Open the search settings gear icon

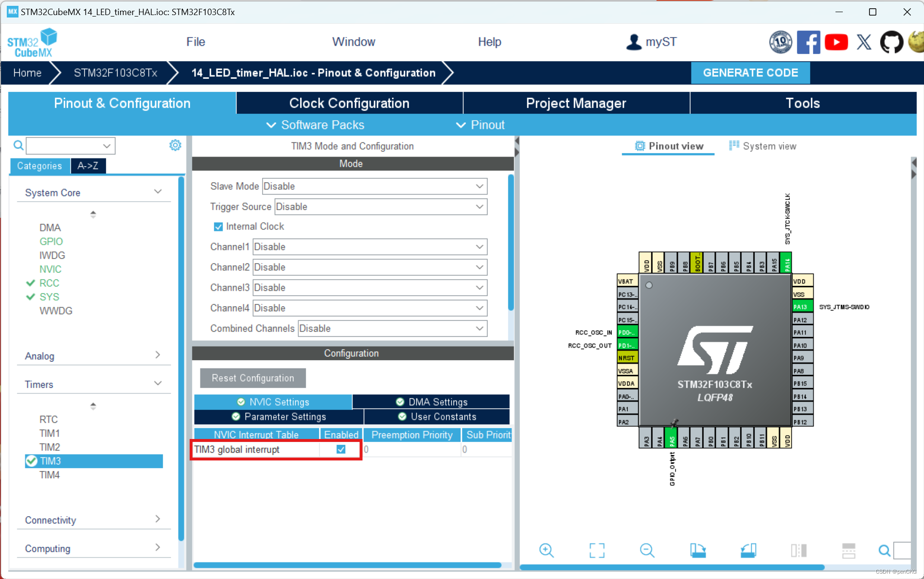175,145
